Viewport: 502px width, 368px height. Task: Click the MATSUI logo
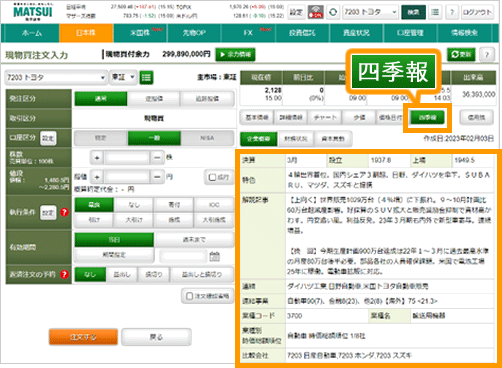(33, 12)
